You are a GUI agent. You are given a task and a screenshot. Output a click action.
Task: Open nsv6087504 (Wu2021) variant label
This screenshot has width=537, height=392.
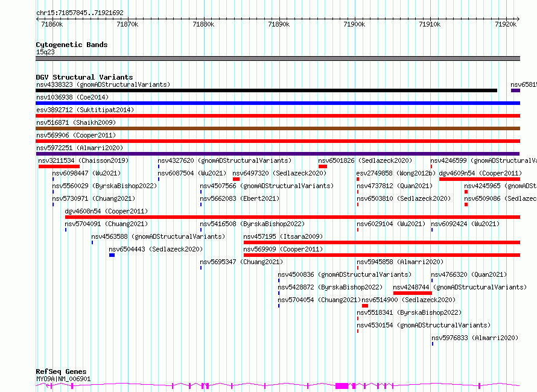click(192, 173)
